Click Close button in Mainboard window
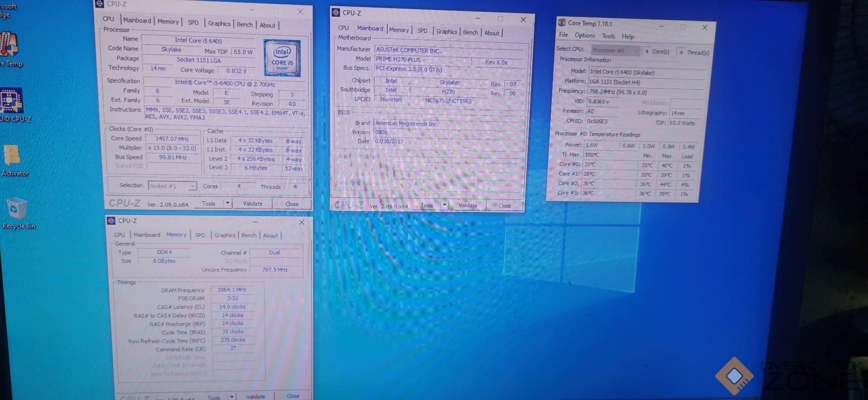Screen dimensions: 868x400 (x=505, y=206)
